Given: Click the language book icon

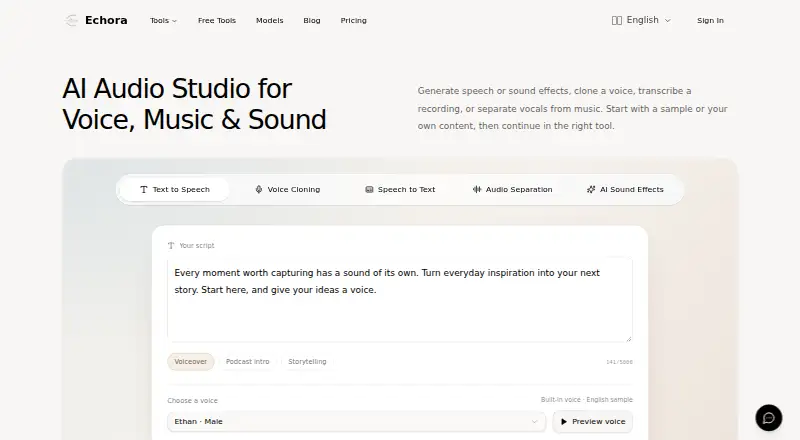Looking at the screenshot, I should 617,20.
